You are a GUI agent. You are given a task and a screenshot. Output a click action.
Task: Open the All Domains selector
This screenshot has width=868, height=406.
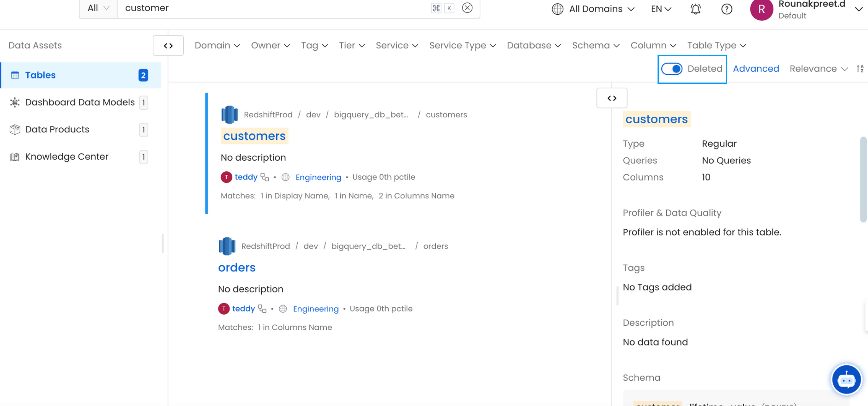click(x=593, y=9)
